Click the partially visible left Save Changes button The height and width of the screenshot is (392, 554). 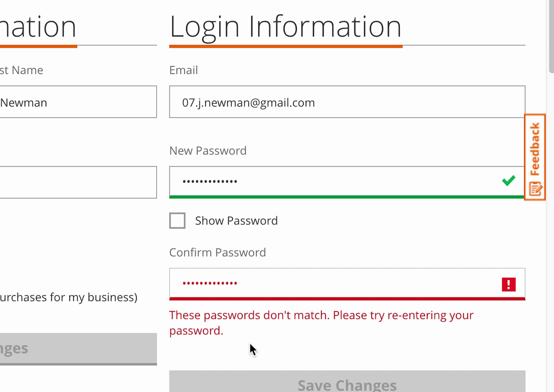(x=78, y=349)
